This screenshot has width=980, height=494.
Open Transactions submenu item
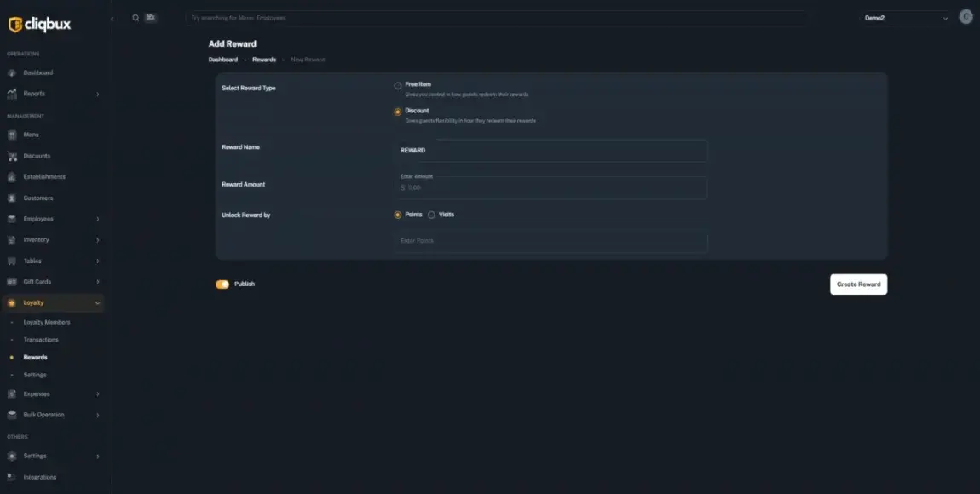click(x=41, y=340)
